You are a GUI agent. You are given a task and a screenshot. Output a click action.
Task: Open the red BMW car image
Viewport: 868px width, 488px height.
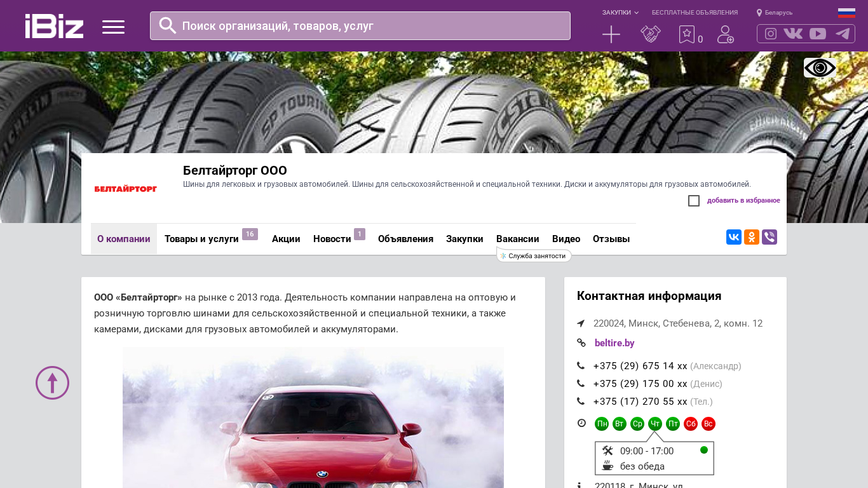[313, 417]
